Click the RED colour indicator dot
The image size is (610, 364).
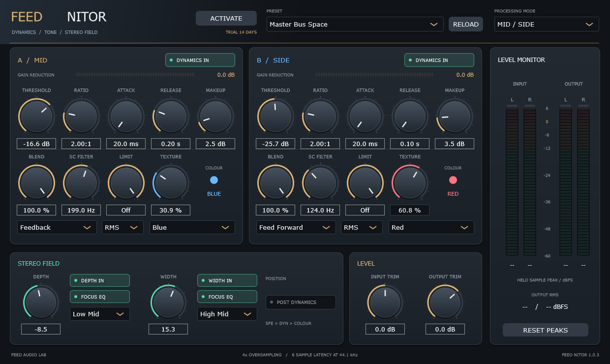tap(453, 180)
